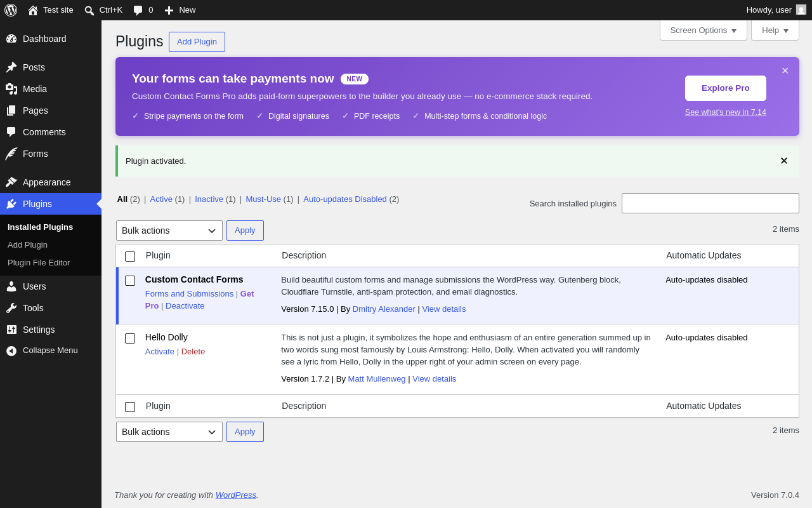Open the user avatar in admin bar

[801, 10]
